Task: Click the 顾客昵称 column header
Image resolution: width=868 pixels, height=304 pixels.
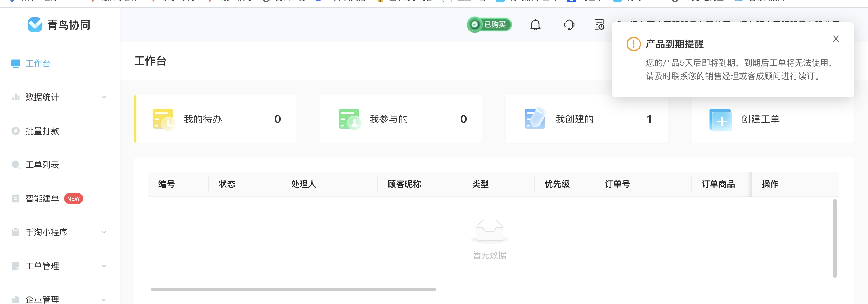Action: tap(404, 184)
